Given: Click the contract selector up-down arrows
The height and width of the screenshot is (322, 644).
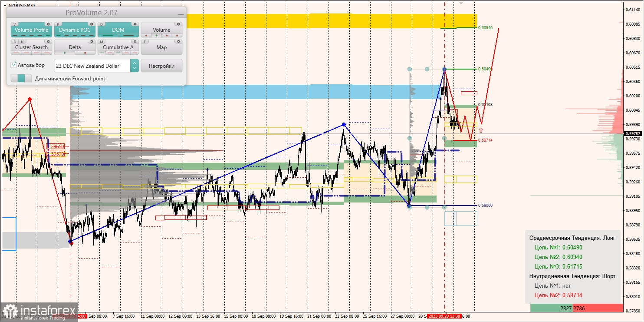Looking at the screenshot, I should 135,66.
